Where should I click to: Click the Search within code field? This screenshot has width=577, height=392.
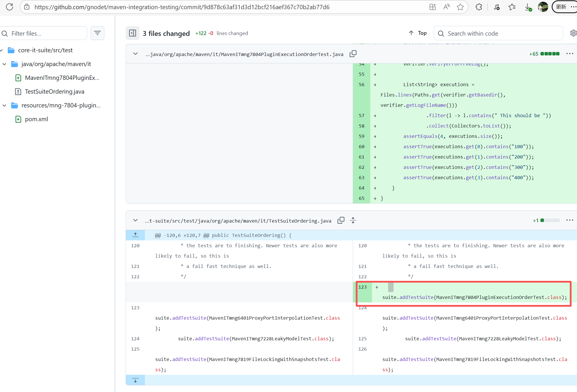click(x=499, y=33)
